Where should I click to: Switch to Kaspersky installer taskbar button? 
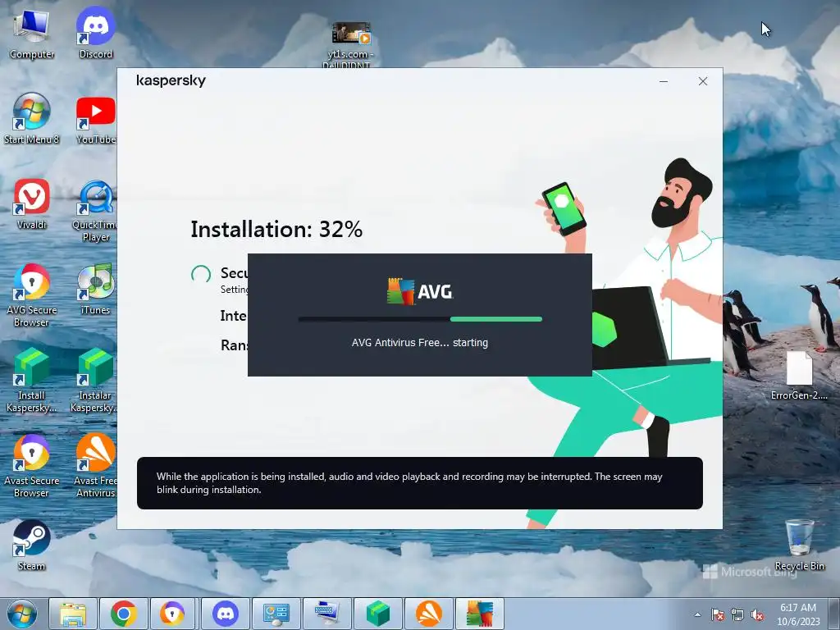[377, 614]
